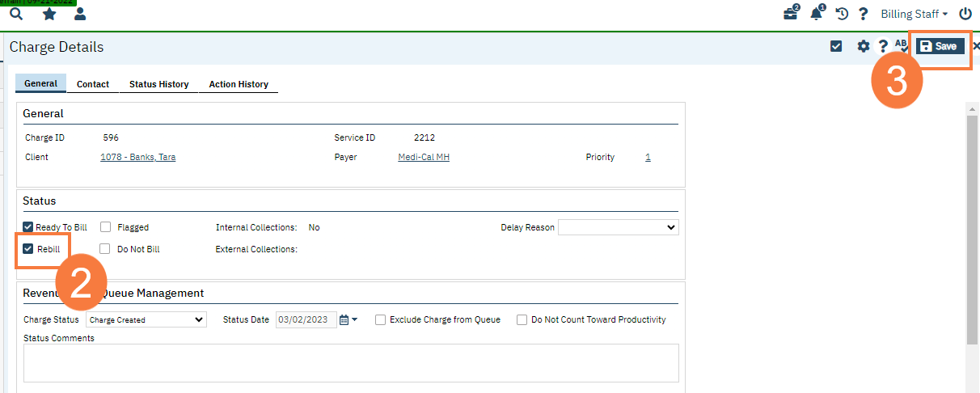Image resolution: width=980 pixels, height=393 pixels.
Task: Open the settings gear in Charge Details
Action: pyautogui.click(x=863, y=46)
